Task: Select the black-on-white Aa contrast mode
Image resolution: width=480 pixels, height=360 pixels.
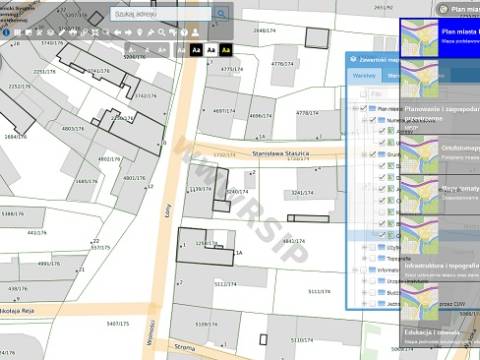Action: pos(211,50)
